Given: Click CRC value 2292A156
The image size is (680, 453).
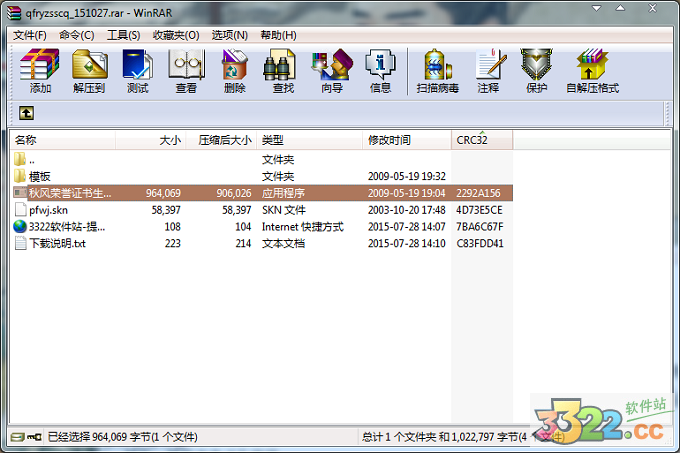Looking at the screenshot, I should pos(478,193).
